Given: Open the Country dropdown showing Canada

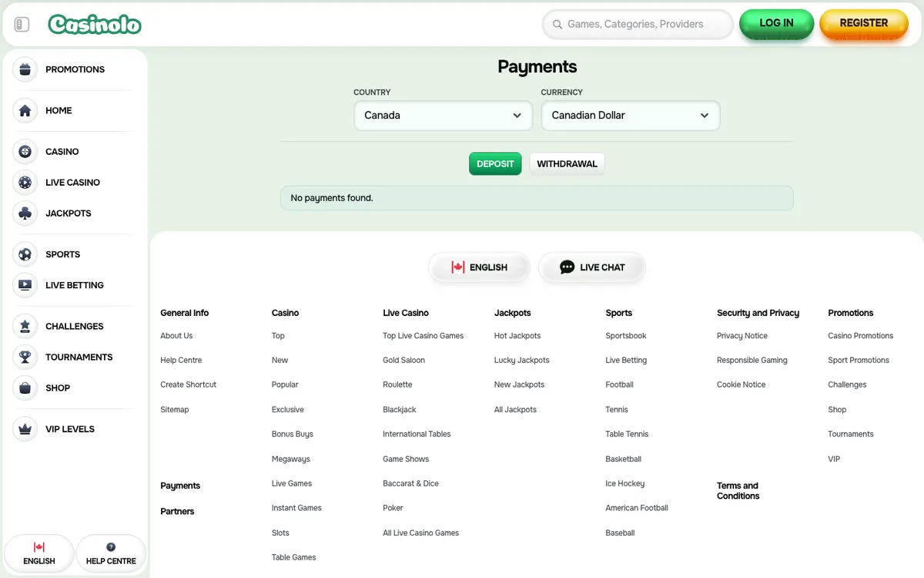Looking at the screenshot, I should coord(443,116).
